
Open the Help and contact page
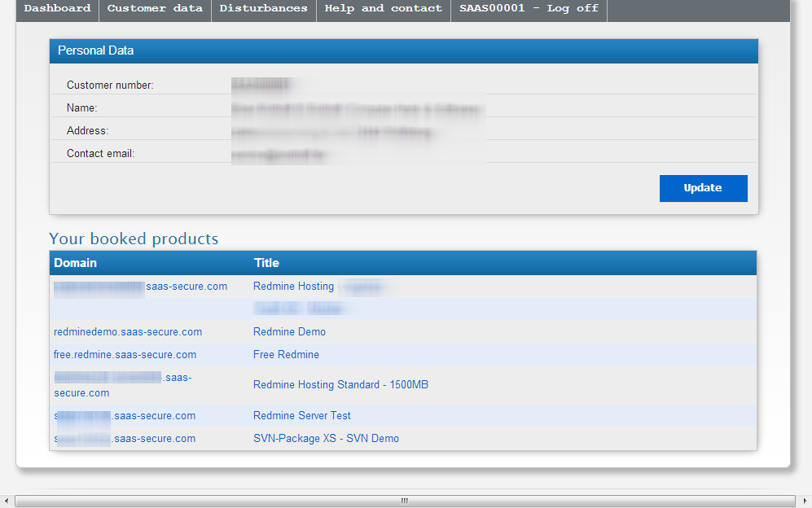click(x=383, y=9)
